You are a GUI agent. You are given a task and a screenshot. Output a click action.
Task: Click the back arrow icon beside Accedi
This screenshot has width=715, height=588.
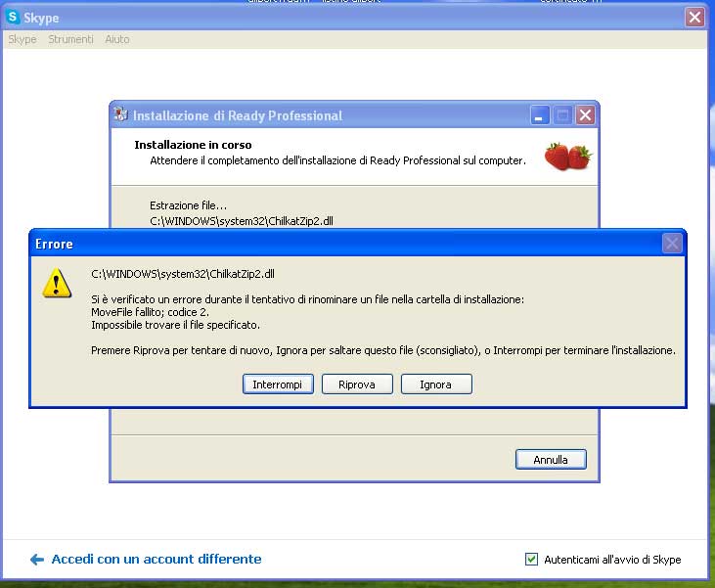click(37, 560)
